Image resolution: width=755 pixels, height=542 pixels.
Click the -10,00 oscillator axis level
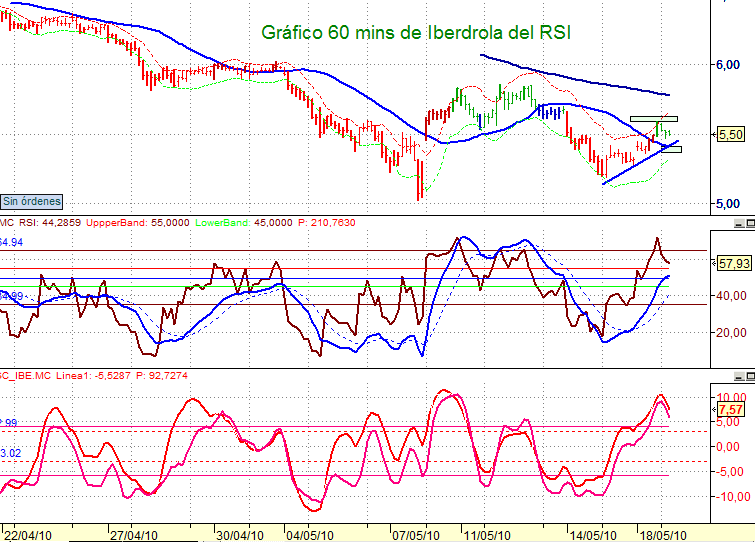click(x=732, y=497)
